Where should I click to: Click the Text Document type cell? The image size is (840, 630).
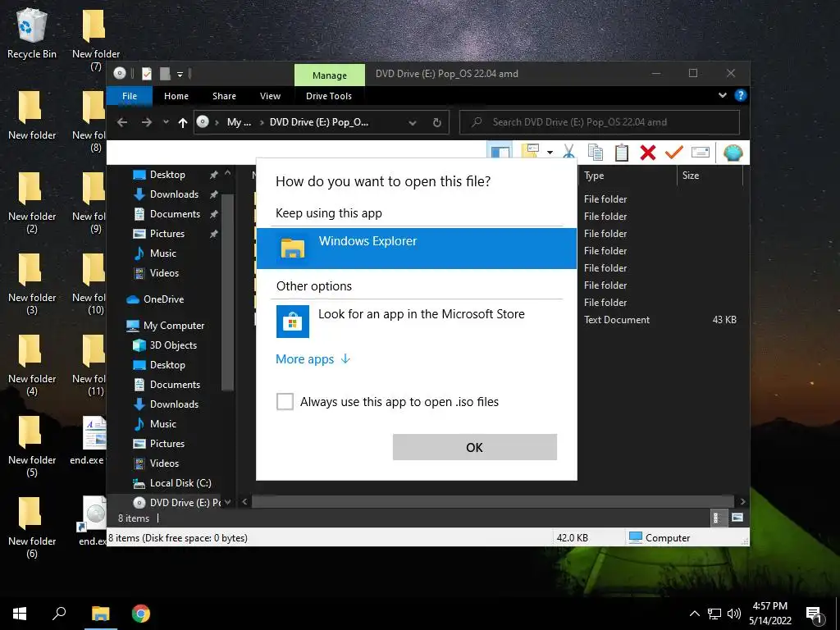point(617,319)
